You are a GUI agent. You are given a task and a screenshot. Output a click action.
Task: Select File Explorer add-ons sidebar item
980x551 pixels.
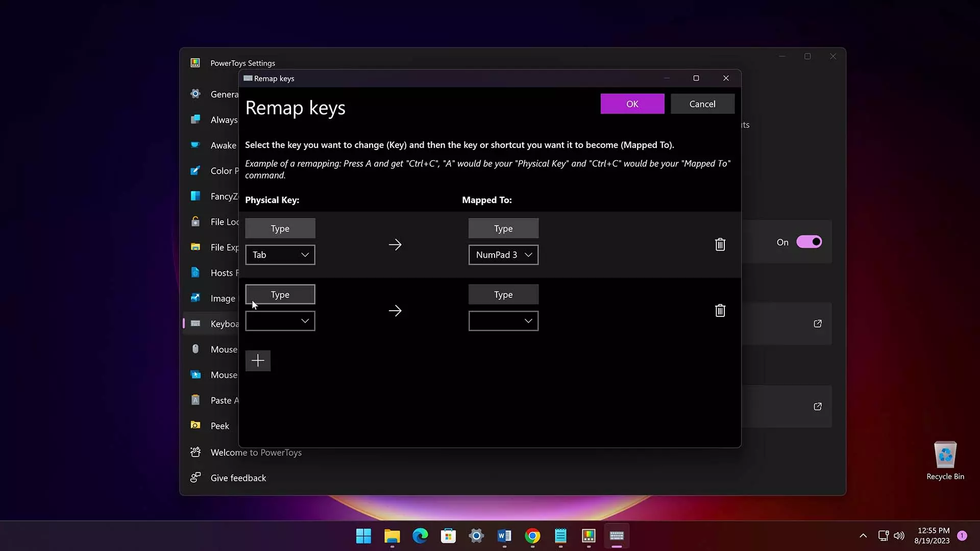211,247
